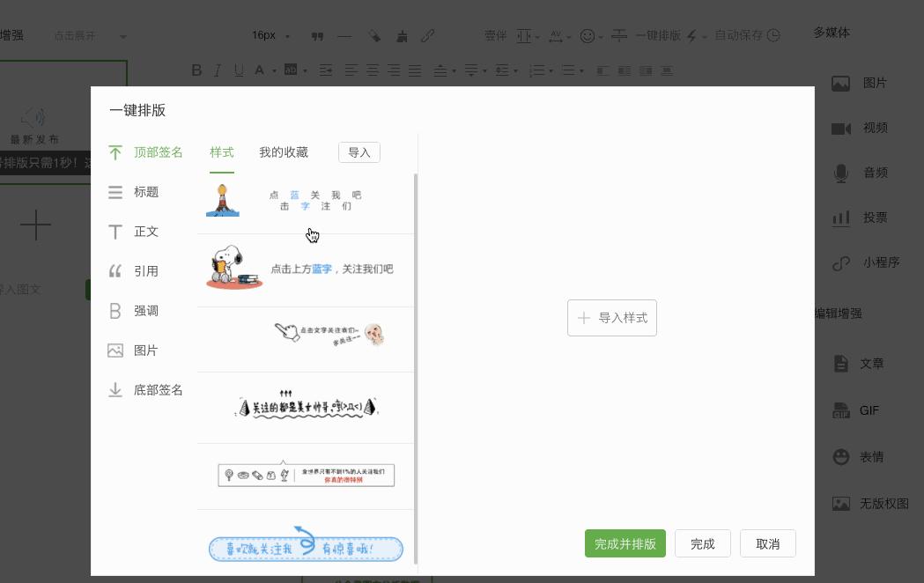Viewport: 924px width, 583px height.
Task: Pick the Snoopy 点击上方蓝字 signature style
Action: [x=306, y=269]
